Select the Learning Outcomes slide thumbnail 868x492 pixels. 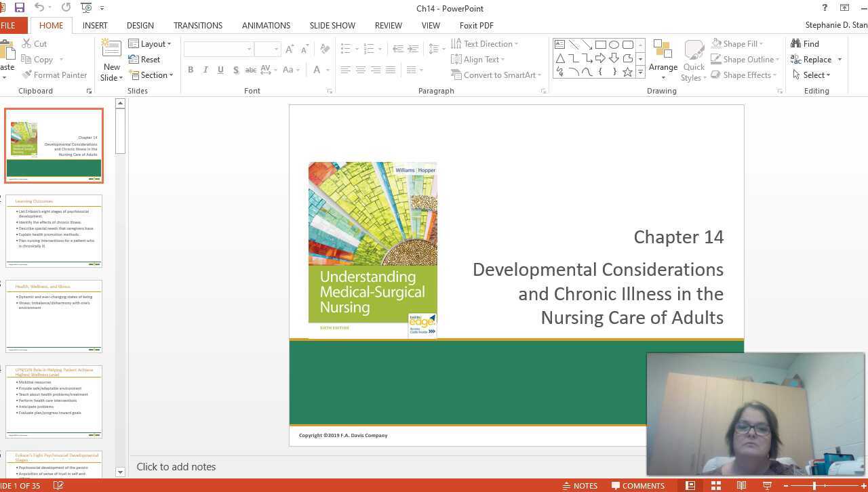pos(54,230)
